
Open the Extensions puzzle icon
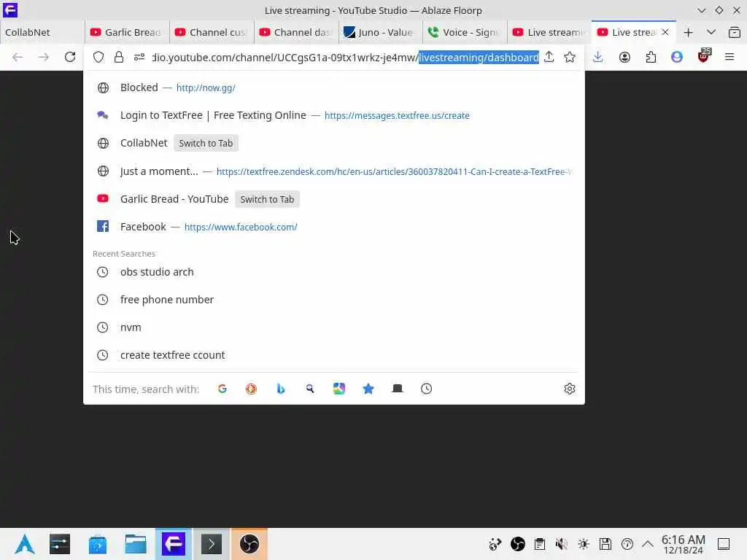coord(651,57)
